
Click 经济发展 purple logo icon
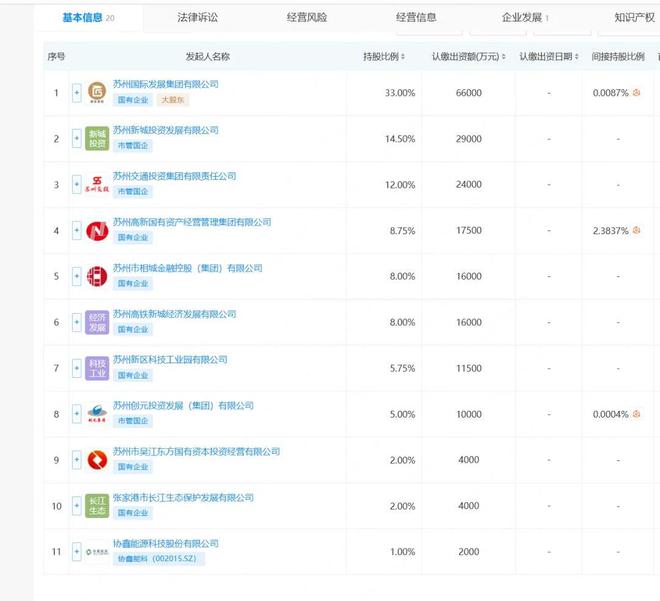point(97,322)
